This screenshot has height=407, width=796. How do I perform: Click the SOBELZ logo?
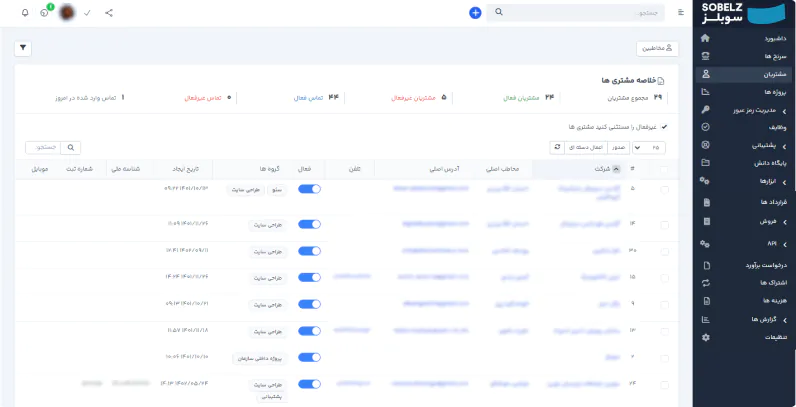[x=744, y=14]
